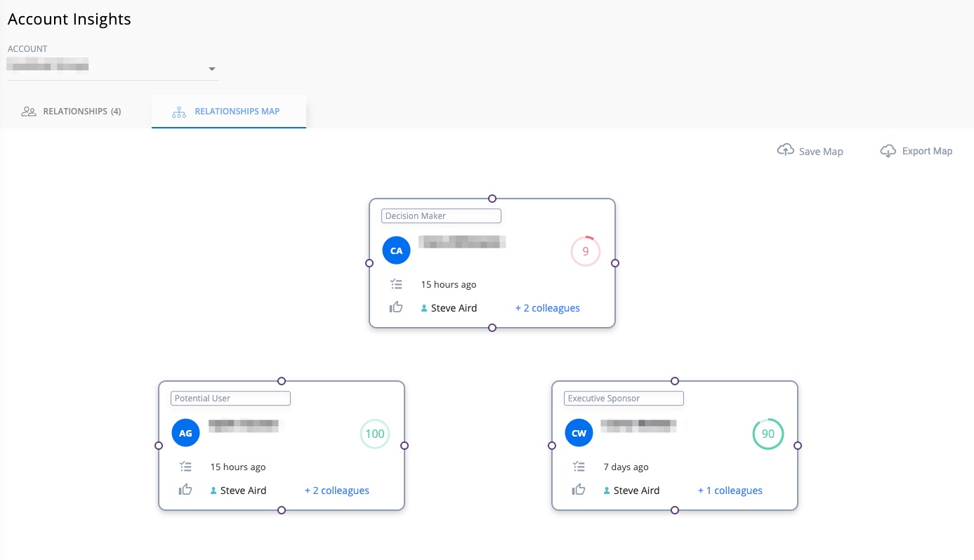Screen dimensions: 974x560
Task: Open the Potential User role field
Action: 230,399
